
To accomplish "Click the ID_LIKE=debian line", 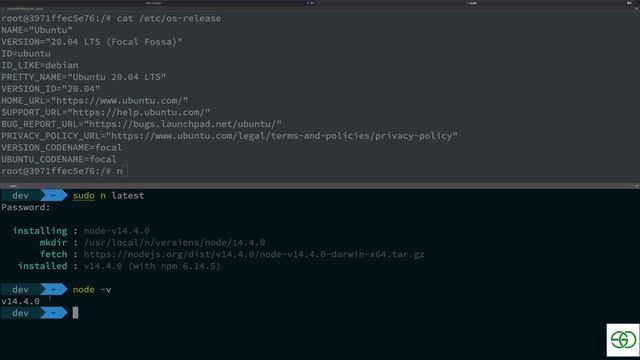I will [40, 65].
